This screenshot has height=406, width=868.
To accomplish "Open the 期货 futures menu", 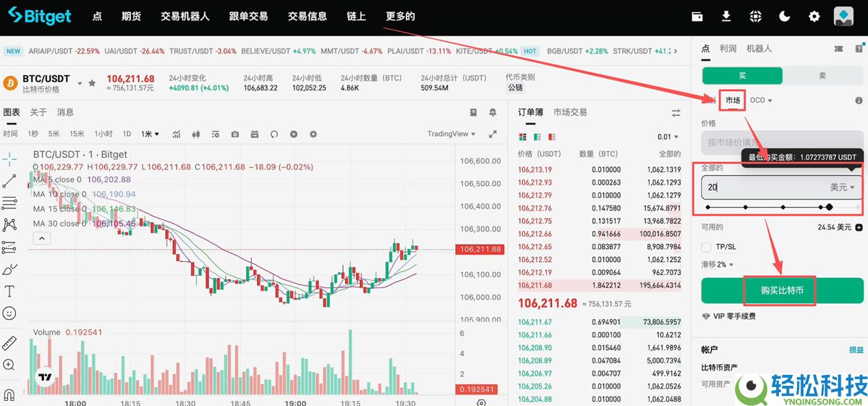I will click(131, 16).
